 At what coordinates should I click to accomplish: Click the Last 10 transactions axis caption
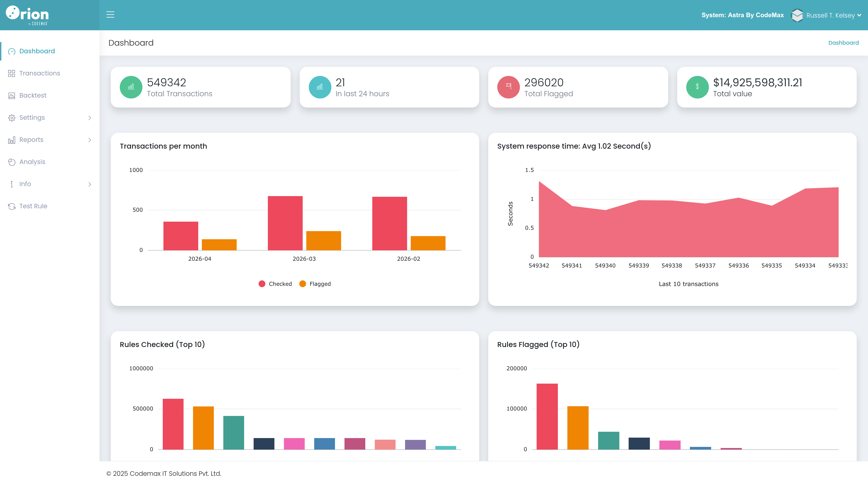tap(689, 284)
